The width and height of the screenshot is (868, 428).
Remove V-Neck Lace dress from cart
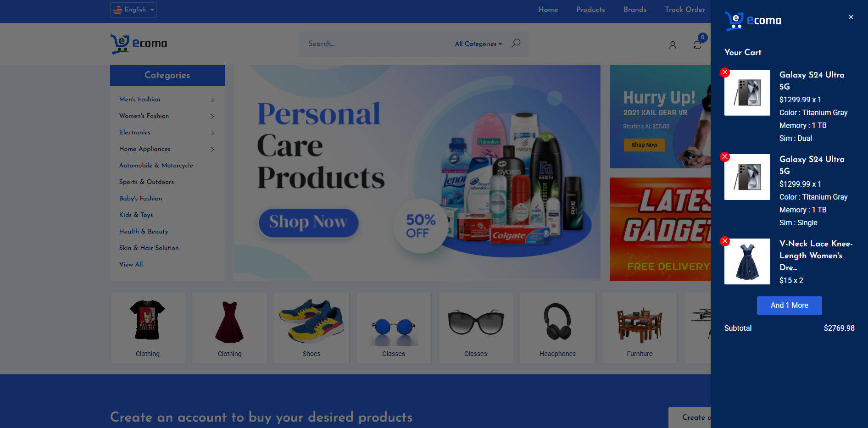click(x=725, y=241)
